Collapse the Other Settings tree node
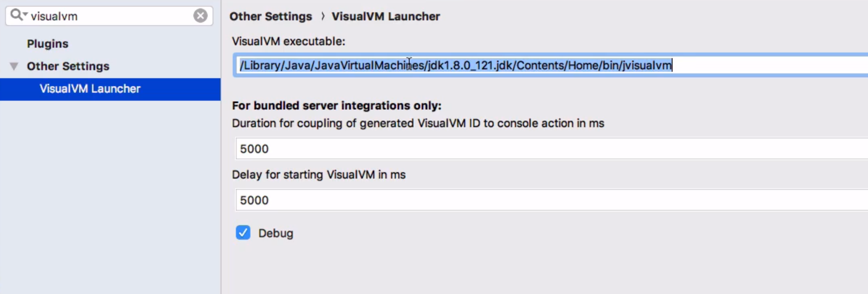Screen dimensions: 868x294 14,66
